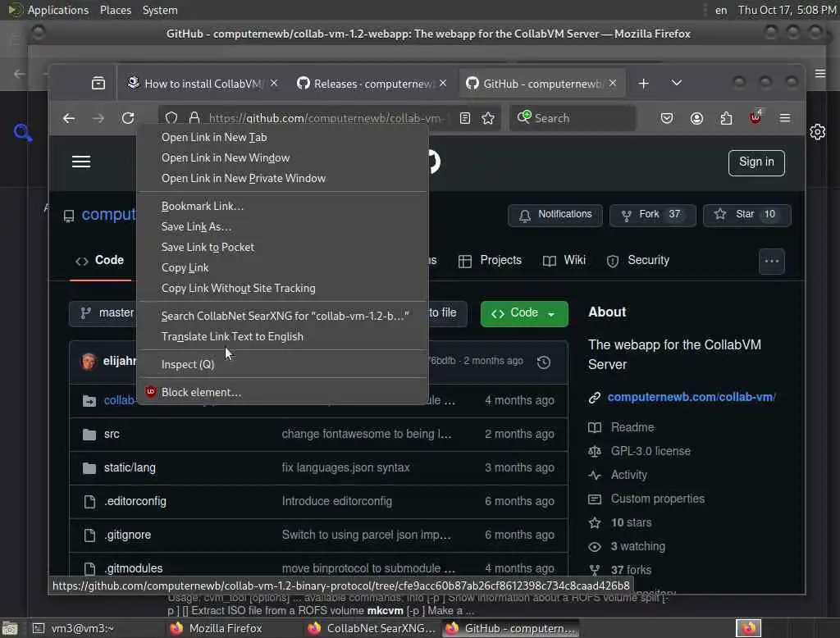Reload the current GitHub page
The image size is (840, 638).
[127, 118]
